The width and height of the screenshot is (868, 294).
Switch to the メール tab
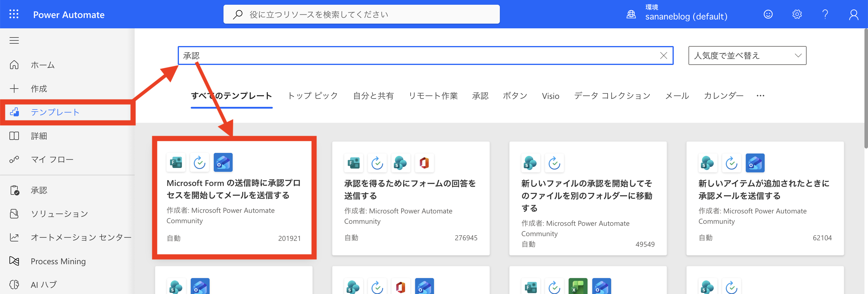click(x=677, y=96)
